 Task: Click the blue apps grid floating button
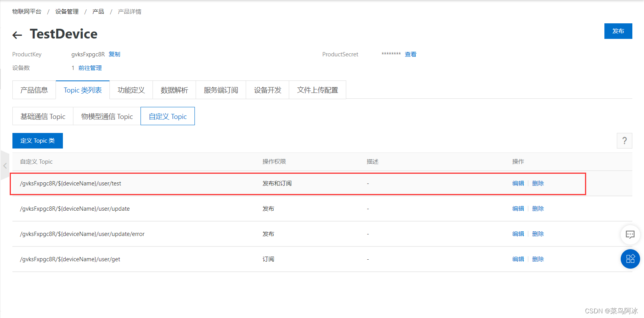(630, 259)
